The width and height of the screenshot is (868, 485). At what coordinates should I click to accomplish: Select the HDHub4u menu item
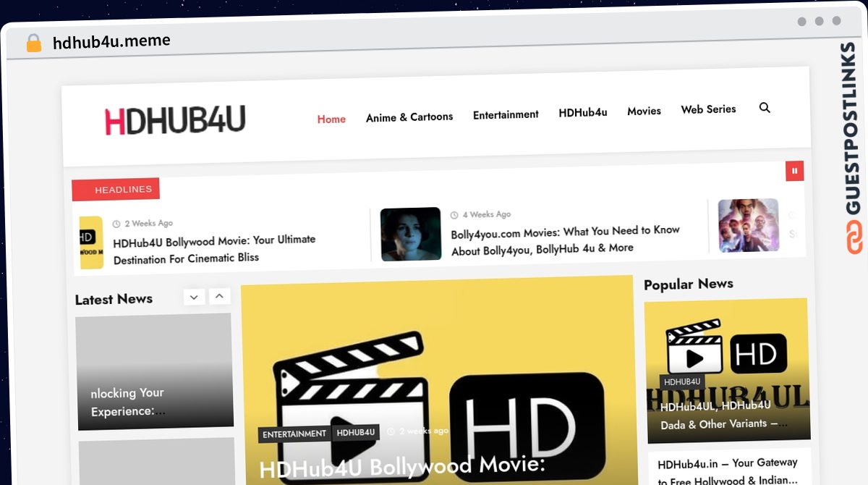(583, 112)
